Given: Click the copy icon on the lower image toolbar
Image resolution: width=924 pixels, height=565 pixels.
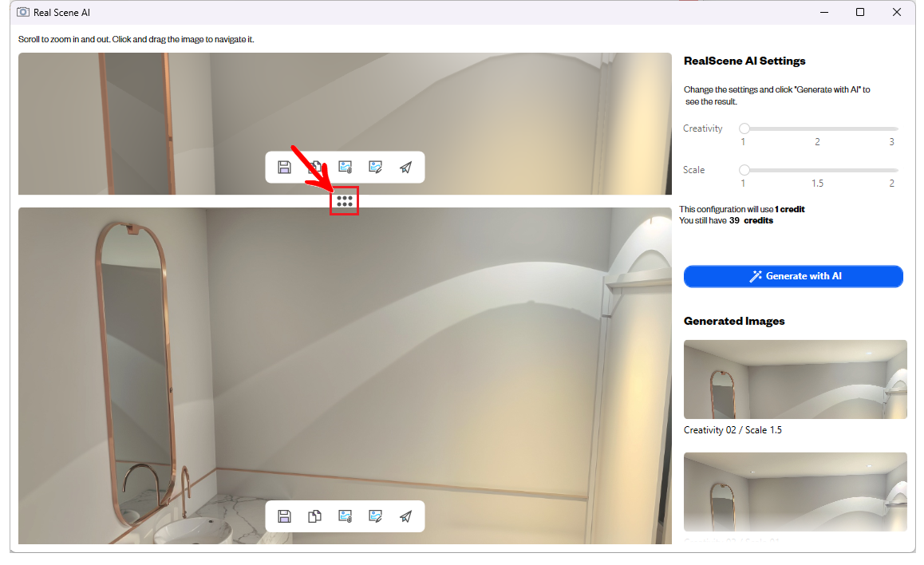Looking at the screenshot, I should click(x=314, y=516).
